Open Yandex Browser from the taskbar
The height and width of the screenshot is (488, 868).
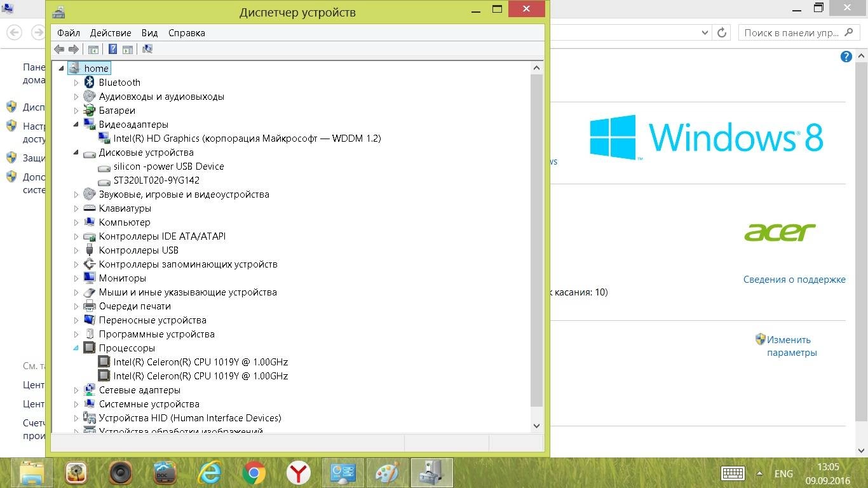298,473
